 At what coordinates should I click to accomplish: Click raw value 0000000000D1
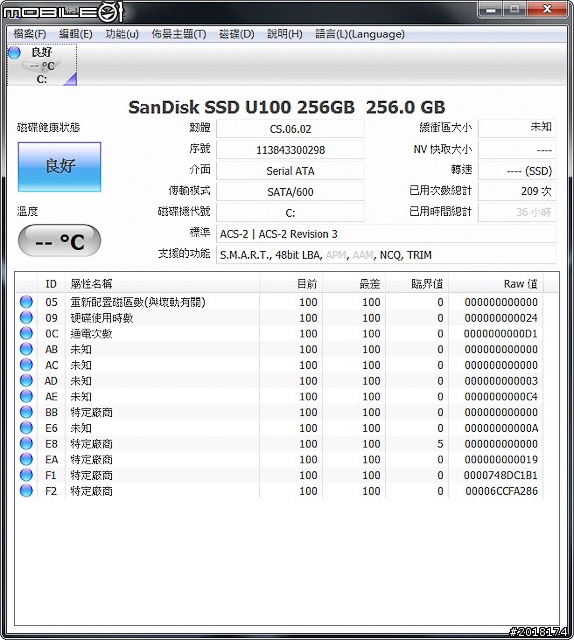501,334
